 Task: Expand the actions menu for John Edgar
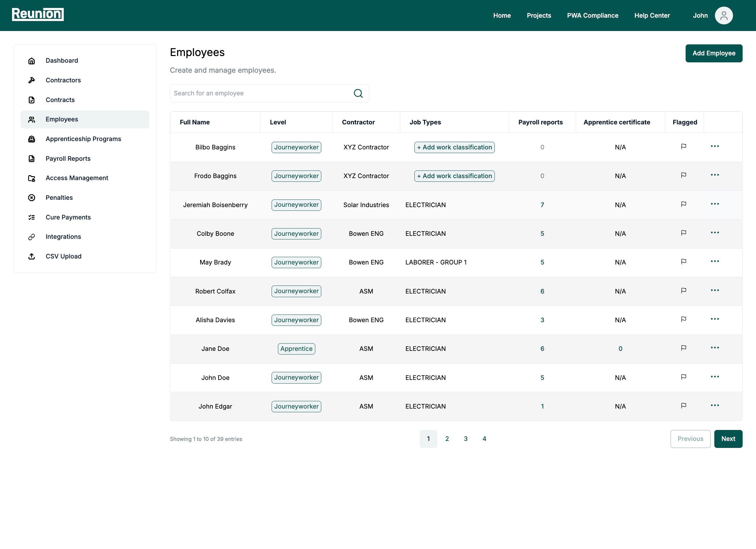(x=715, y=406)
